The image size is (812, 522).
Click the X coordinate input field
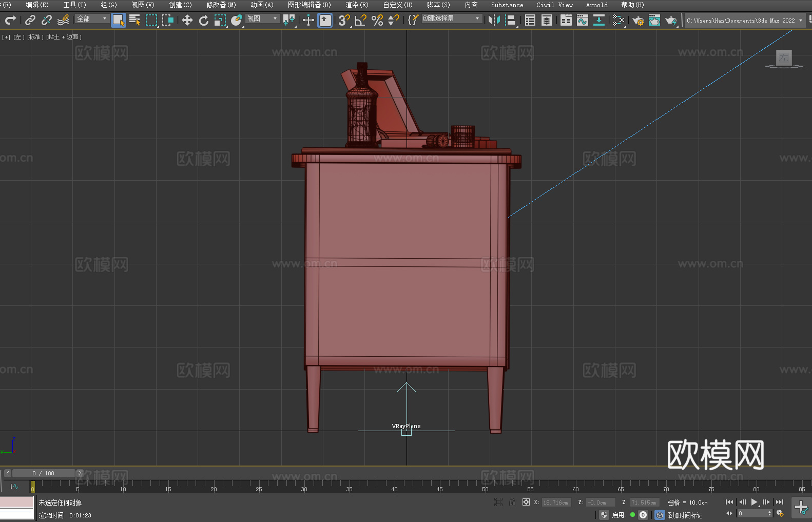click(x=556, y=502)
